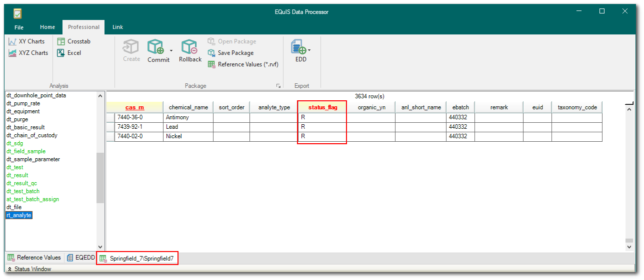Select the Lead chemical_name cell
Screen dimensions: 644x280
pyautogui.click(x=188, y=127)
